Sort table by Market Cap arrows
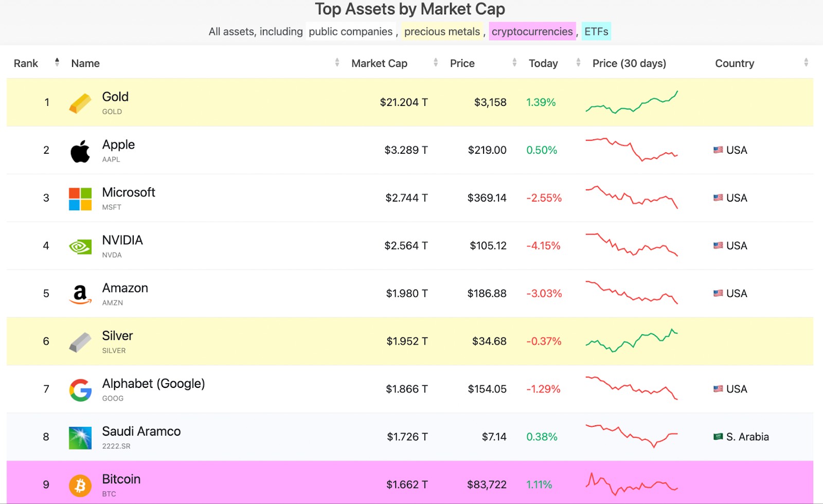The width and height of the screenshot is (823, 504). click(436, 63)
